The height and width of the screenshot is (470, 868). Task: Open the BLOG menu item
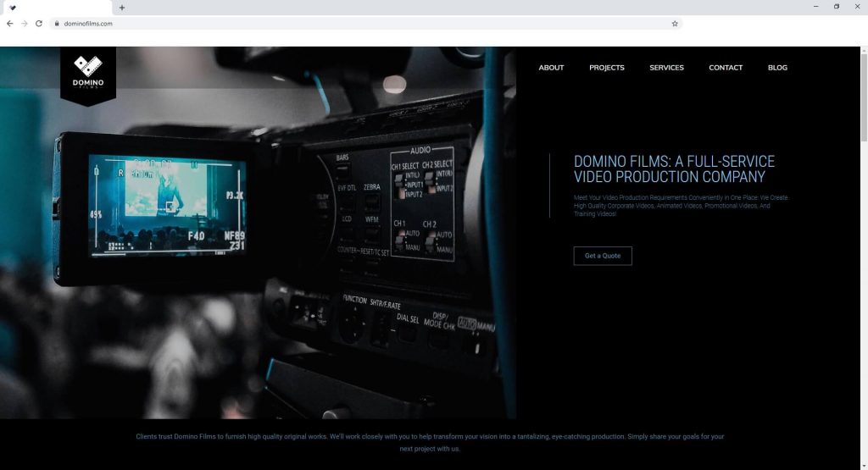coord(777,68)
